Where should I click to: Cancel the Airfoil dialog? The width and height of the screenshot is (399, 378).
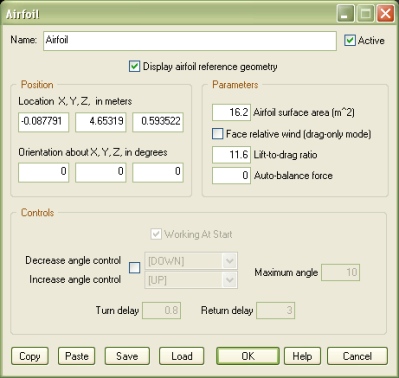click(357, 356)
